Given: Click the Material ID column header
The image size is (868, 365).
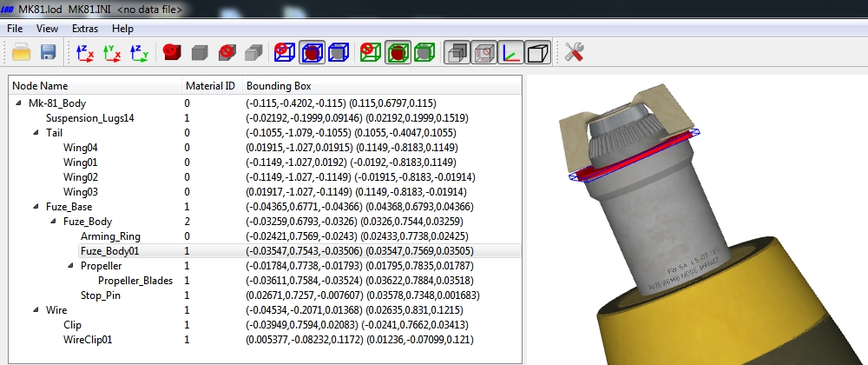Looking at the screenshot, I should point(212,86).
